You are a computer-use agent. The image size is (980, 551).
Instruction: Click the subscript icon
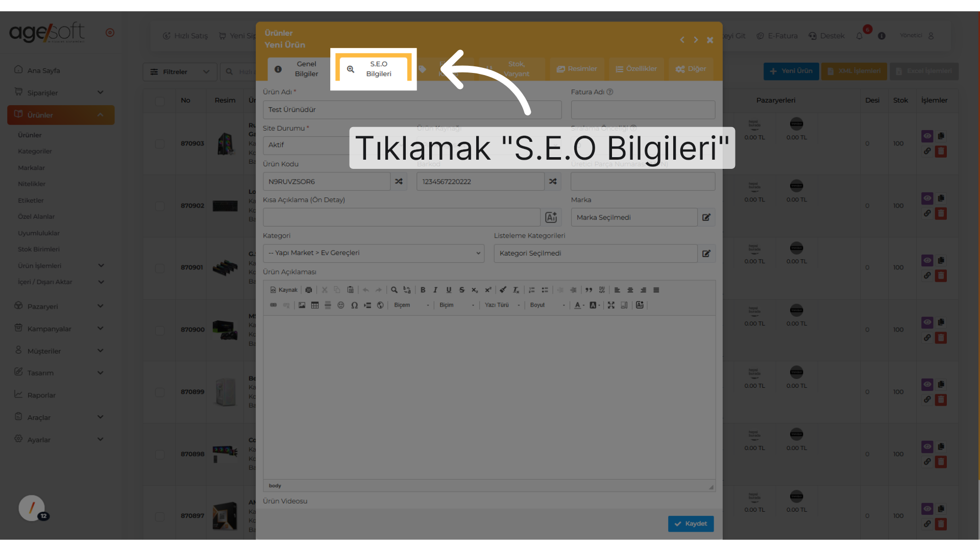475,290
